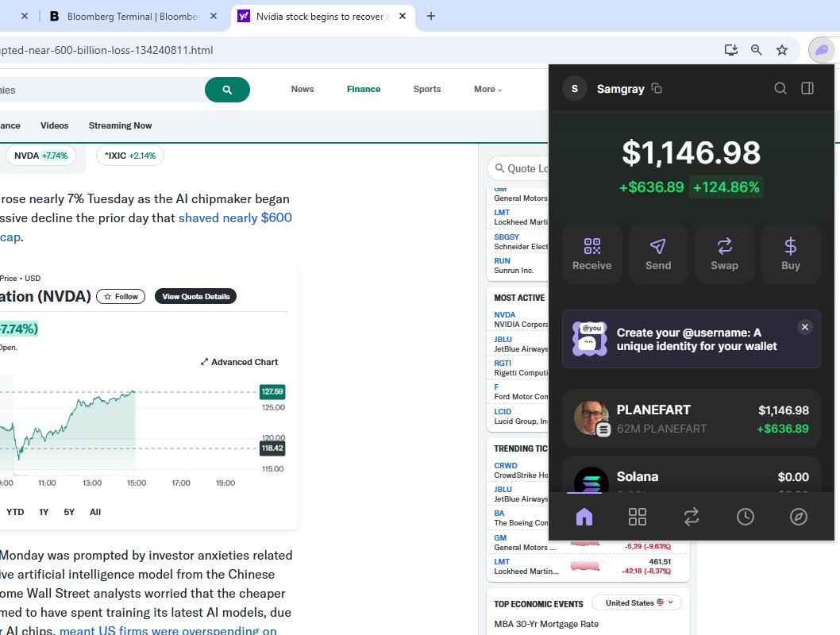Follow the NVDA stock
840x635 pixels.
(x=121, y=297)
